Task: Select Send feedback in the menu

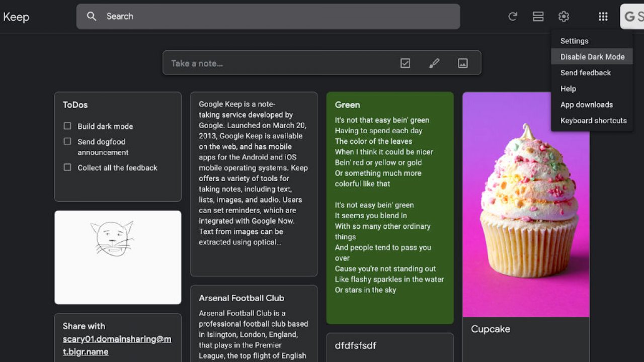Action: coord(585,73)
